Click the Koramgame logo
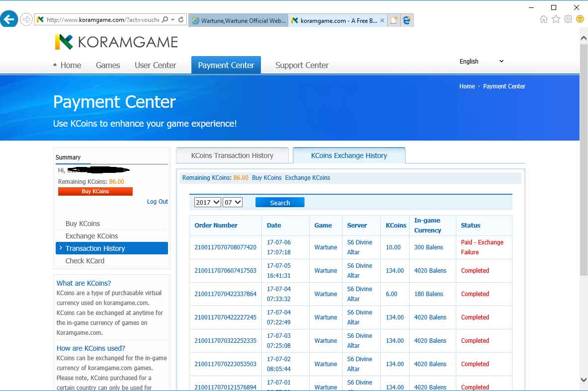This screenshot has height=391, width=588. [x=116, y=42]
